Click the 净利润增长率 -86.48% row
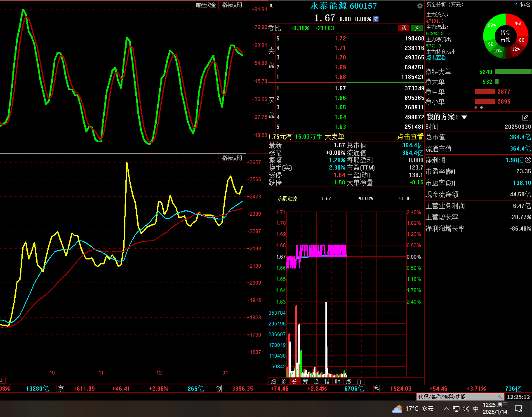 (x=478, y=229)
